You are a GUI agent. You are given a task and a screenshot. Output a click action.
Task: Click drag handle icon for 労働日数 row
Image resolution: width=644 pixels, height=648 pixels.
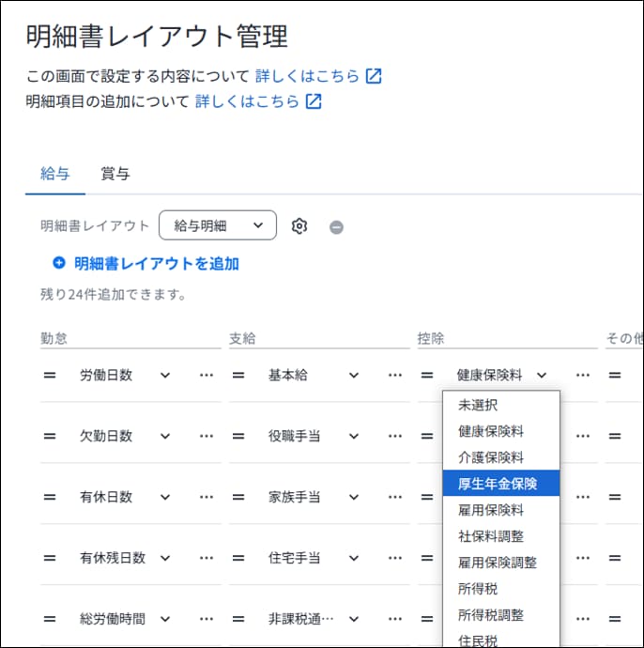50,375
